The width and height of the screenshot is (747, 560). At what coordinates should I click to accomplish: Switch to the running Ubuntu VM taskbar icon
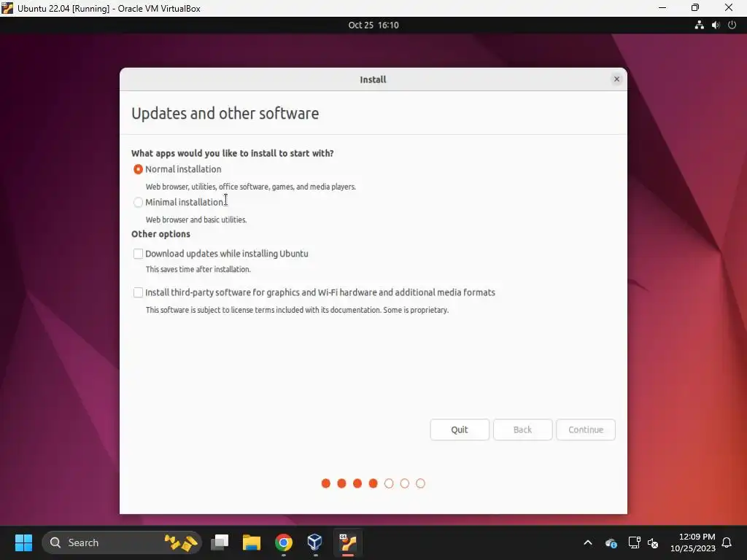(x=348, y=542)
